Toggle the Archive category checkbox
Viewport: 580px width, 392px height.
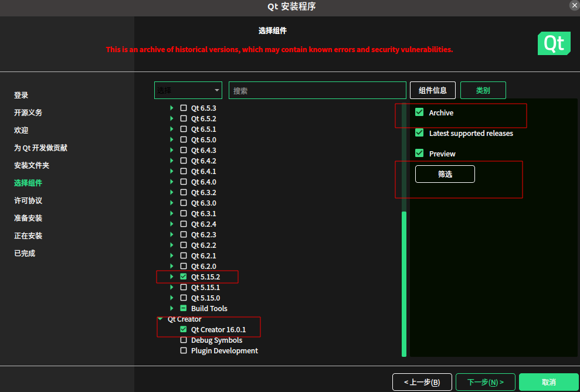(x=419, y=112)
